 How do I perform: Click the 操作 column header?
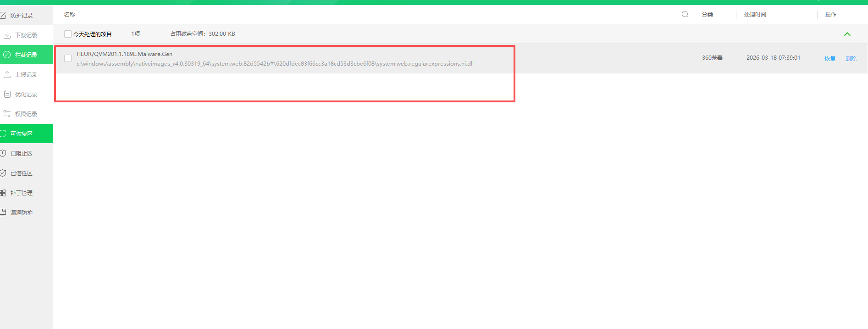click(831, 15)
